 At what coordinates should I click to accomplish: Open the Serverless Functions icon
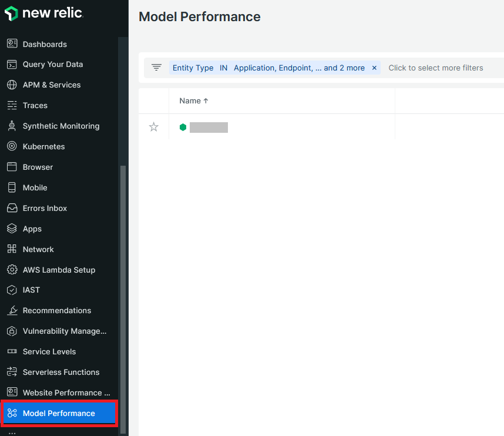[x=12, y=372]
